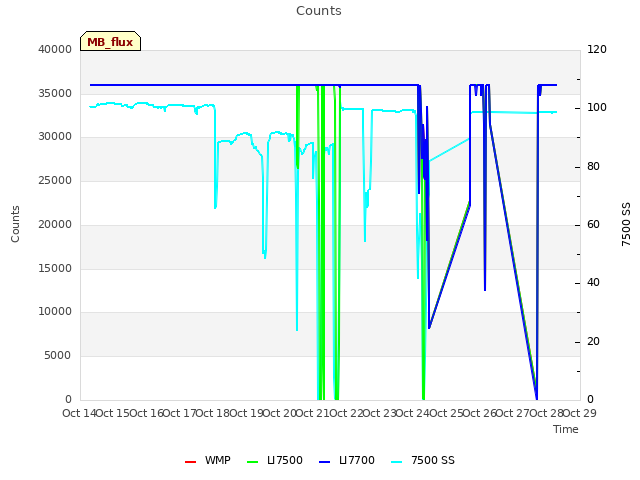This screenshot has width=640, height=480.
Task: Click the 15000 left axis tick label
Action: coord(55,268)
